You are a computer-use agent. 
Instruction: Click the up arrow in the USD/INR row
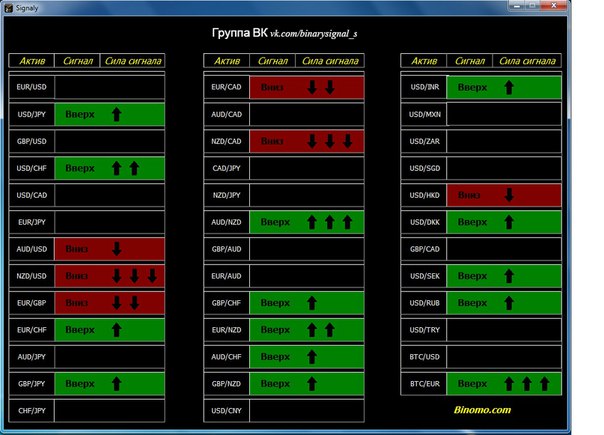[508, 88]
